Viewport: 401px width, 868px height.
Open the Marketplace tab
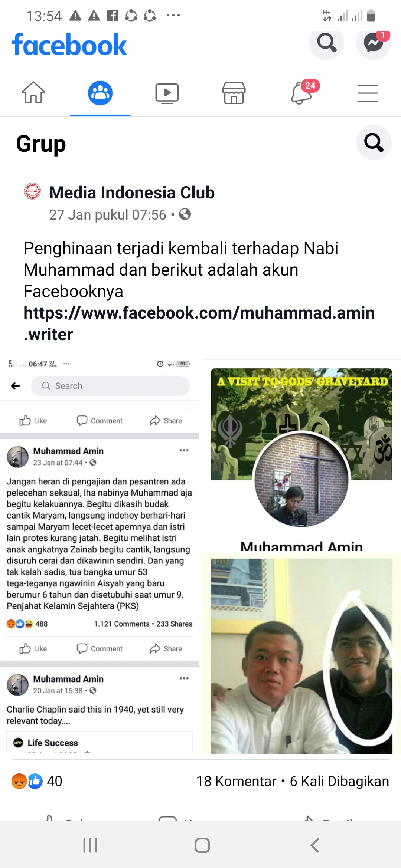(x=234, y=93)
